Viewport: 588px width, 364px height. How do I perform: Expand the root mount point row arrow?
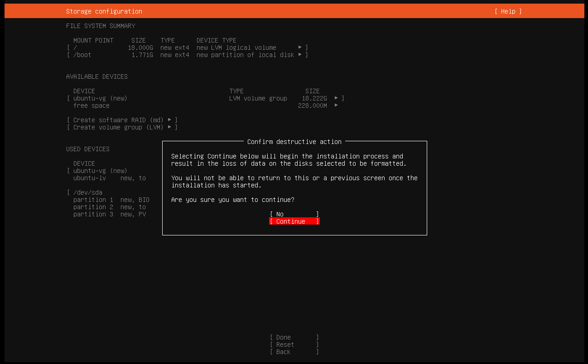[x=300, y=48]
